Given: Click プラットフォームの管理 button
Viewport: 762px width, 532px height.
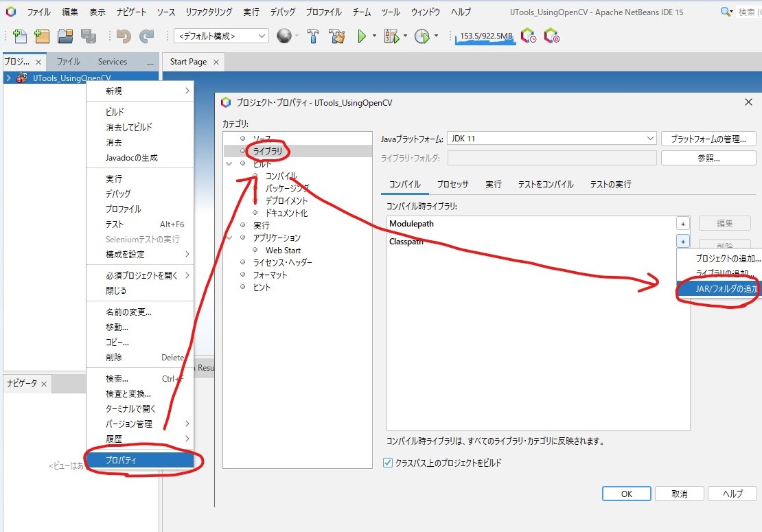Looking at the screenshot, I should pos(708,139).
